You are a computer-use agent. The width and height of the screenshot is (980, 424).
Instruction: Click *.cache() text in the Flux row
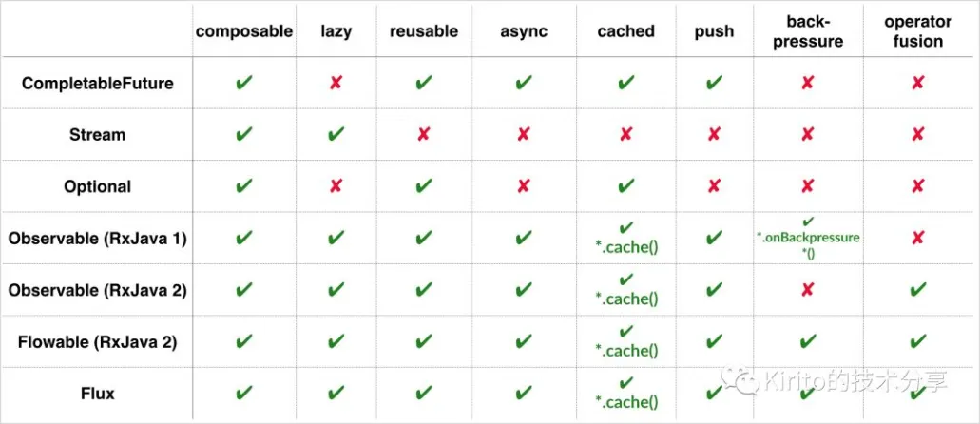[x=625, y=402]
